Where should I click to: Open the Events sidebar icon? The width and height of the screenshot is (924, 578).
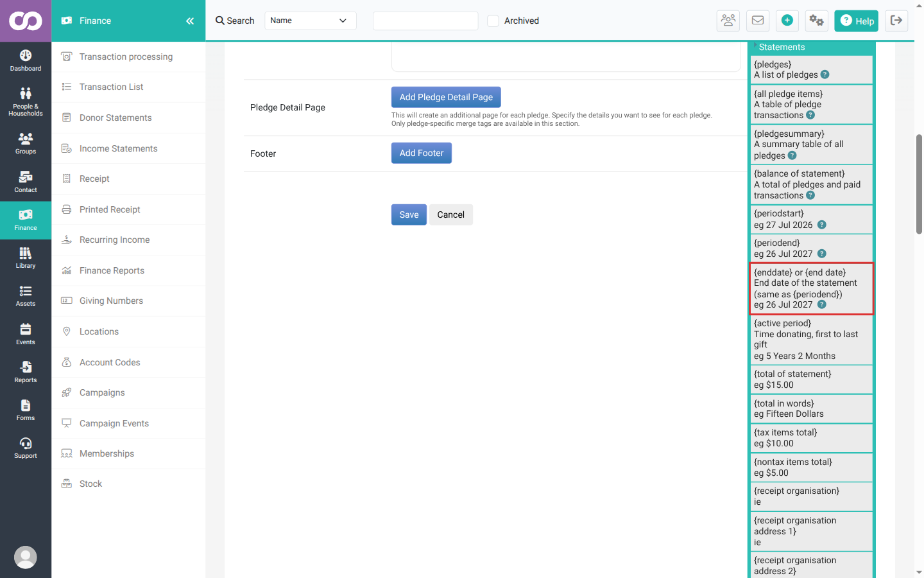(x=26, y=334)
